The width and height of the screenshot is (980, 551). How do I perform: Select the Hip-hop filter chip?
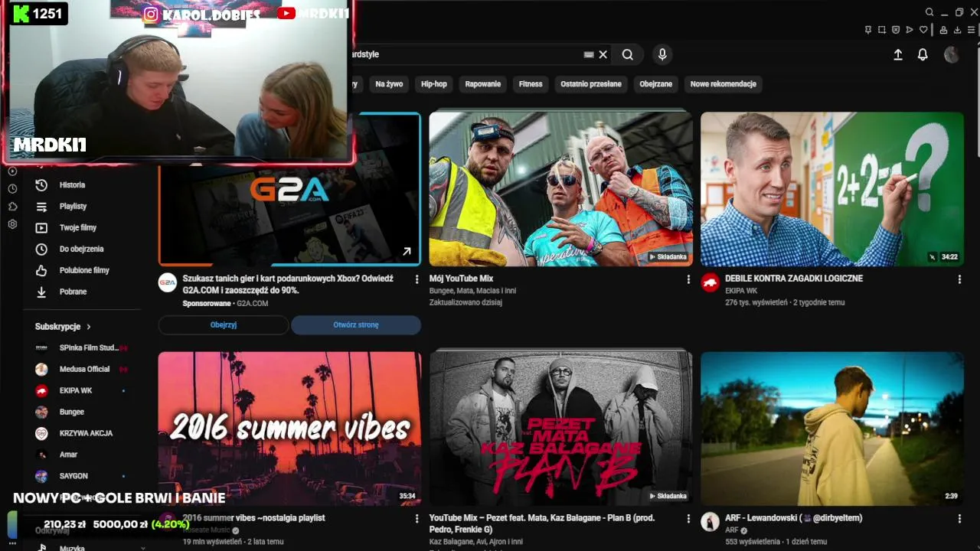pyautogui.click(x=434, y=84)
